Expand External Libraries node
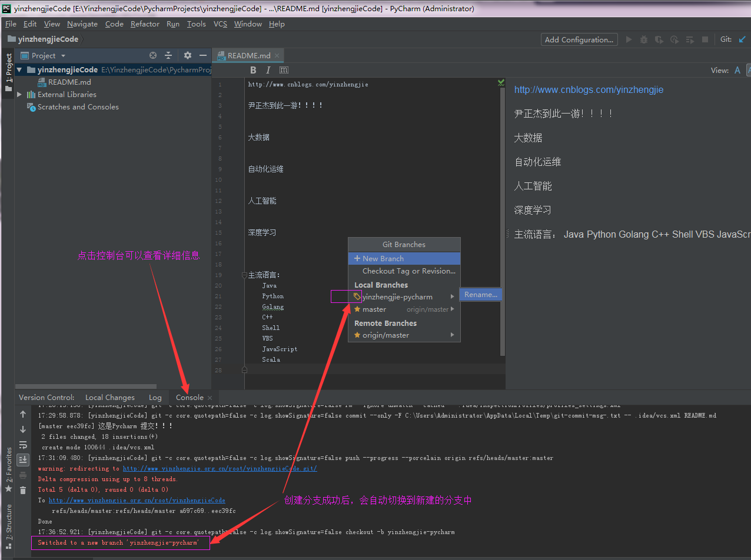This screenshot has width=751, height=560. pyautogui.click(x=19, y=94)
